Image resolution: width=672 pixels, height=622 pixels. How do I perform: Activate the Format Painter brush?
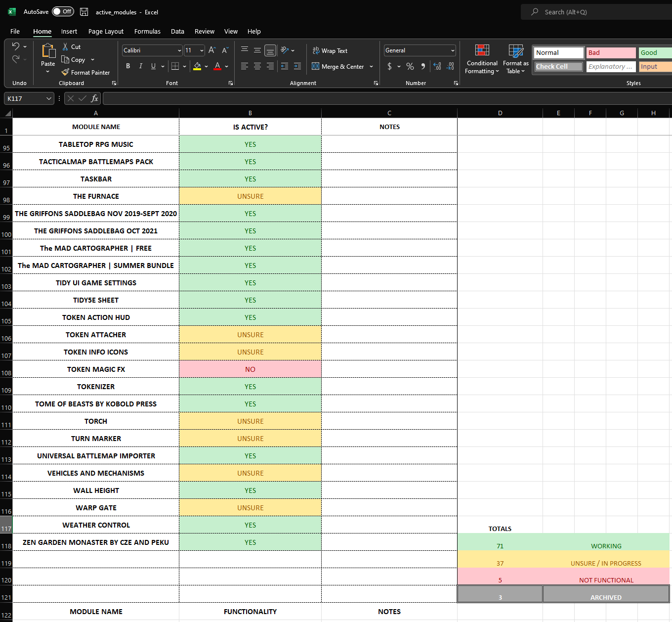(x=65, y=72)
